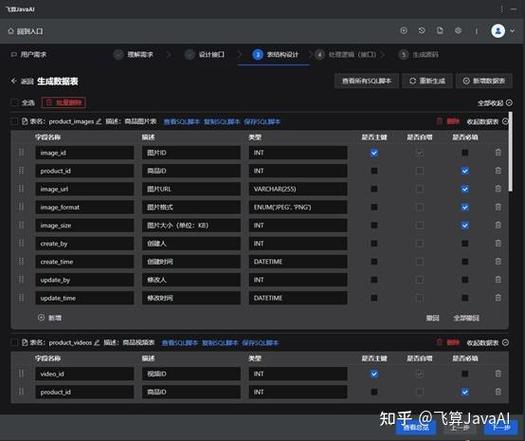Uncheck 是否主键 for the video_id field
This screenshot has width=525, height=441.
[x=374, y=374]
